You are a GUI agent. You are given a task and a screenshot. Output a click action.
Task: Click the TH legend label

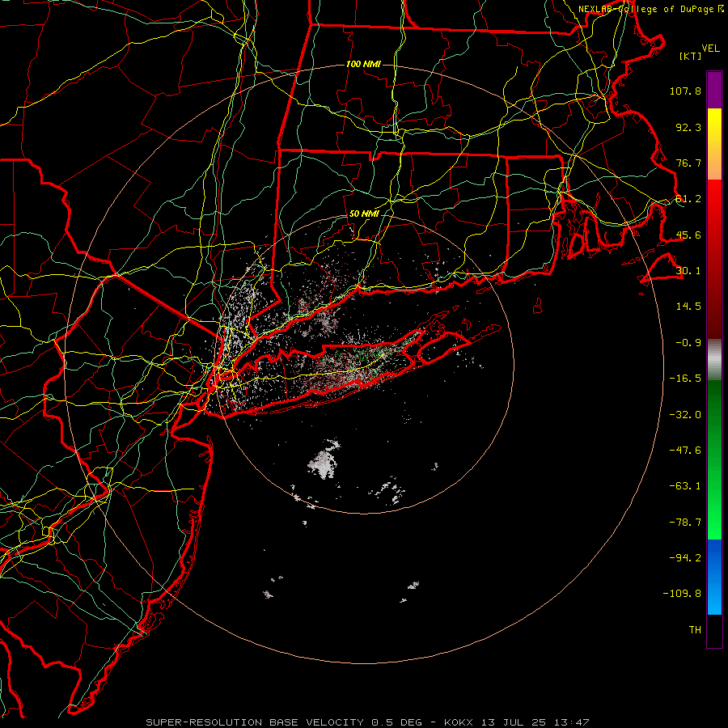(x=695, y=630)
